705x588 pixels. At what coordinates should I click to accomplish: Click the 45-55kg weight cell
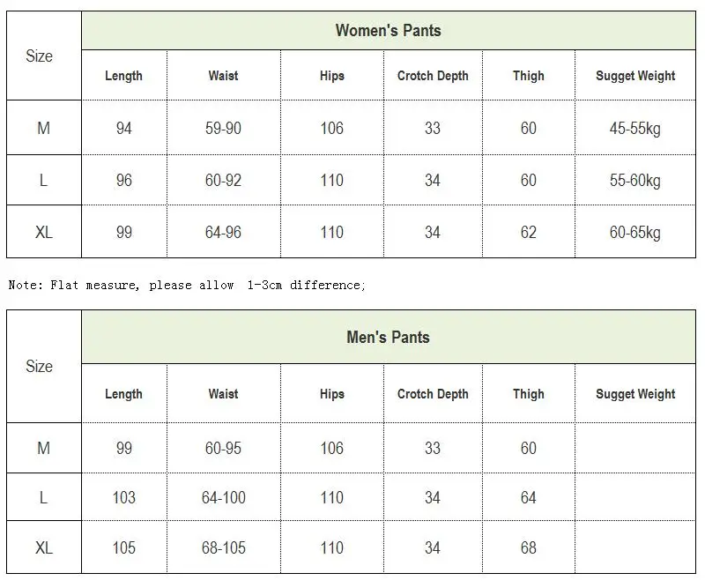(635, 128)
